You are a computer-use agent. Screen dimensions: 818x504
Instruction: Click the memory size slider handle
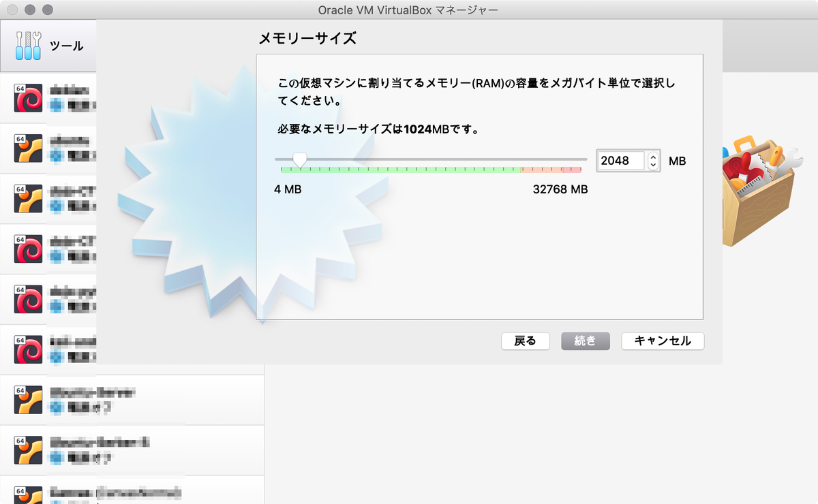point(299,159)
